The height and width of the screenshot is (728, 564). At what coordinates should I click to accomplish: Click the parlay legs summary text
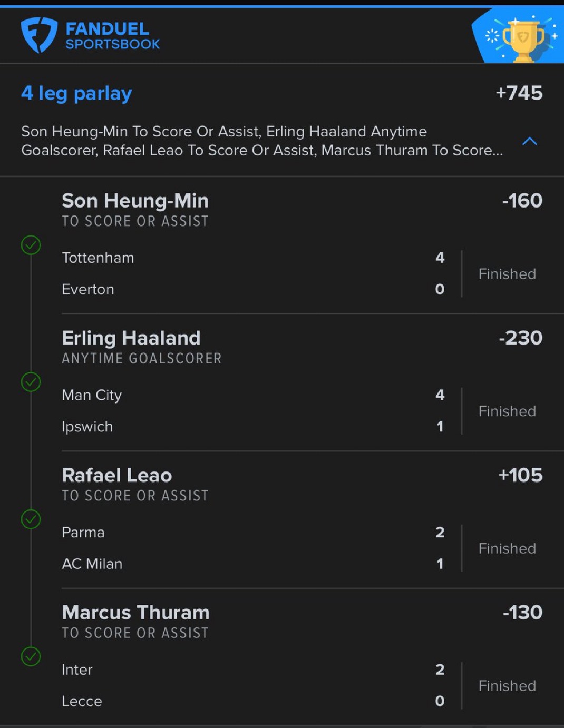point(262,141)
